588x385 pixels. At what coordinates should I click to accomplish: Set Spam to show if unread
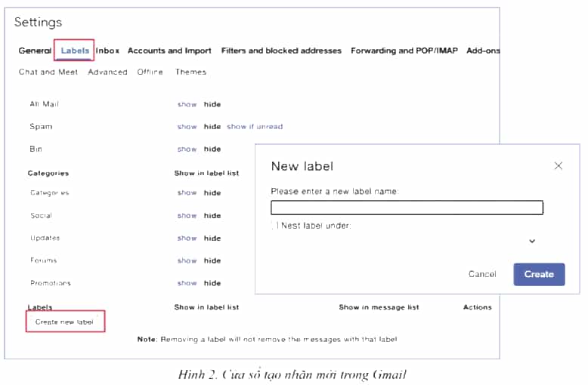click(x=255, y=127)
